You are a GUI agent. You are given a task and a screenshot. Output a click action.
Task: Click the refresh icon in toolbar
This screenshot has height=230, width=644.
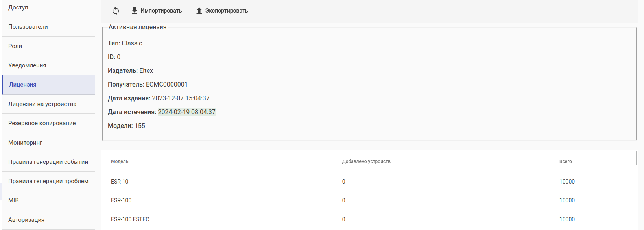coord(116,11)
